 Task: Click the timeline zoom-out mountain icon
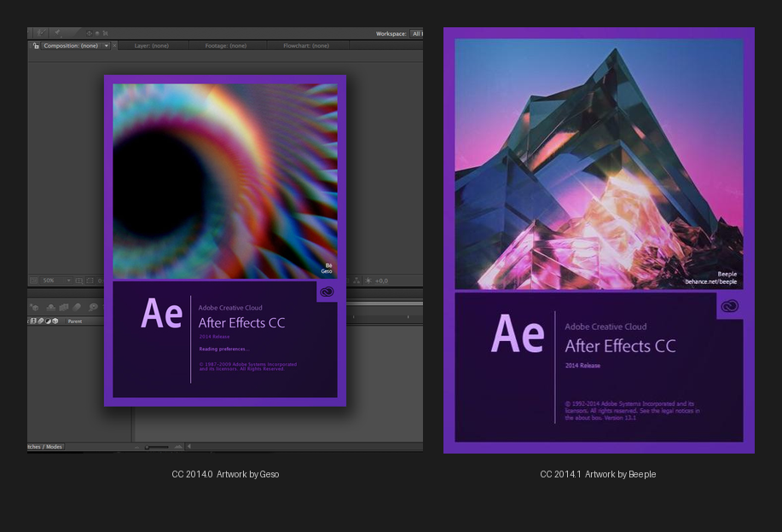click(x=136, y=448)
